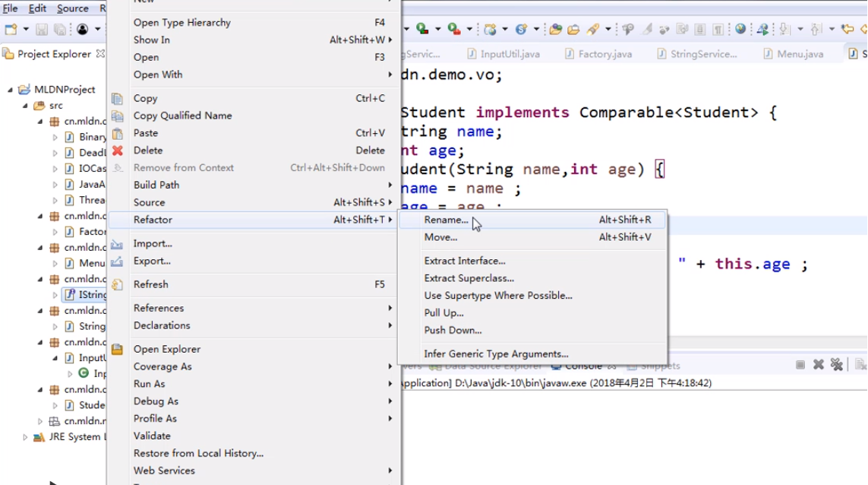The height and width of the screenshot is (485, 868).
Task: Collapse the src folder node
Action: click(x=25, y=106)
